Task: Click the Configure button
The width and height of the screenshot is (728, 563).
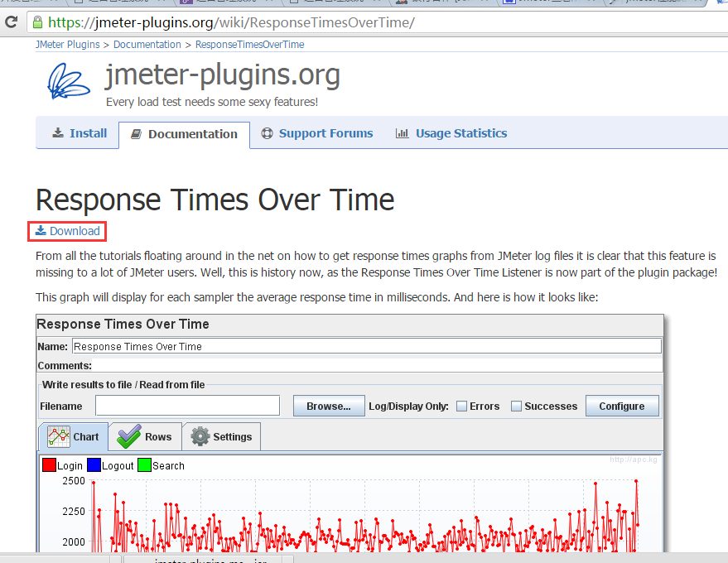Action: [x=622, y=407]
